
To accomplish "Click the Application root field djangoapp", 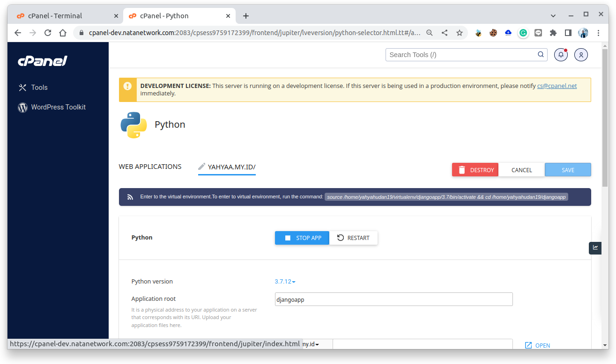I will 393,299.
